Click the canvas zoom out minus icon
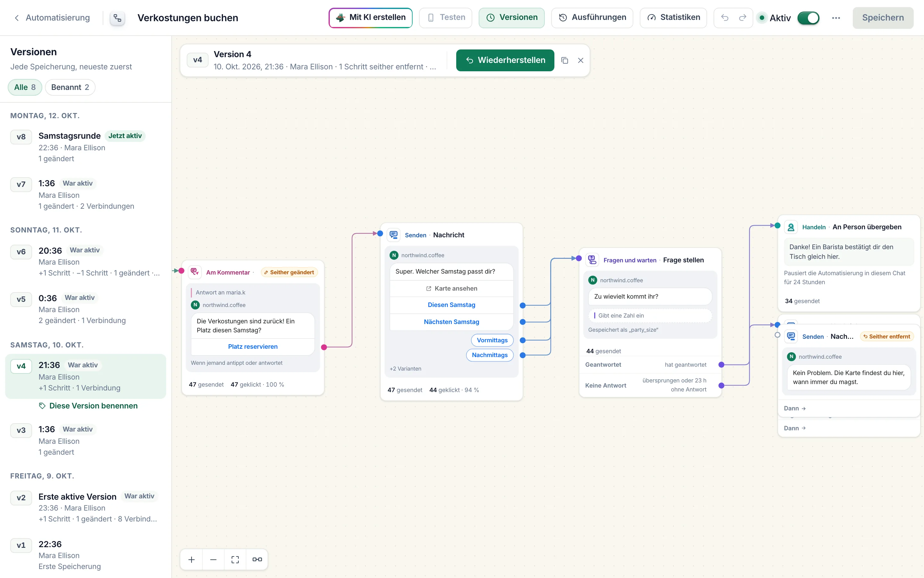Viewport: 924px width, 578px height. click(x=213, y=559)
